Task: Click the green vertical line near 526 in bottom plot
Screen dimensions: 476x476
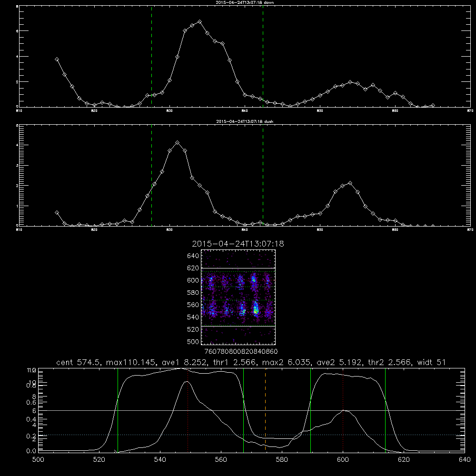Action: pyautogui.click(x=118, y=410)
